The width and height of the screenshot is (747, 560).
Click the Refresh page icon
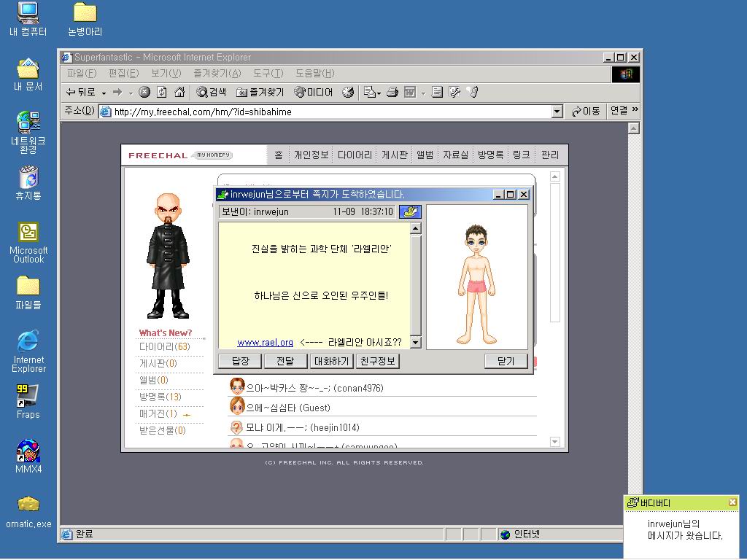(162, 92)
